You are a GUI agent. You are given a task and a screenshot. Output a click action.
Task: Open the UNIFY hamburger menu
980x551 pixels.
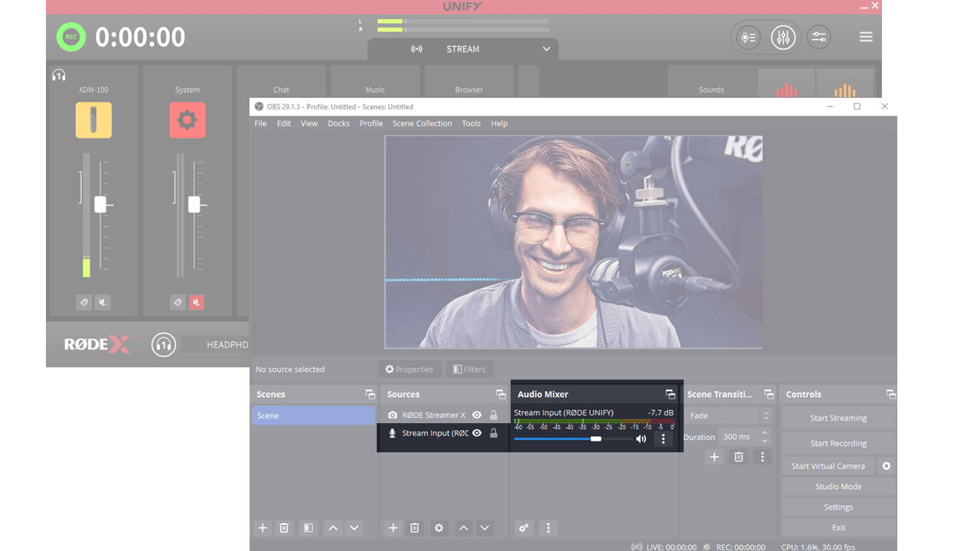tap(865, 37)
